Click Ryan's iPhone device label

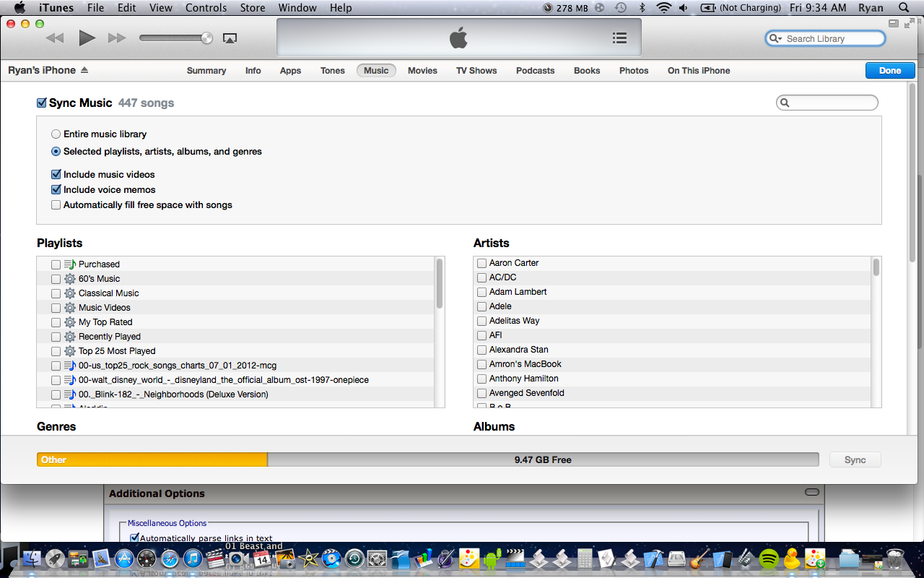pos(42,70)
